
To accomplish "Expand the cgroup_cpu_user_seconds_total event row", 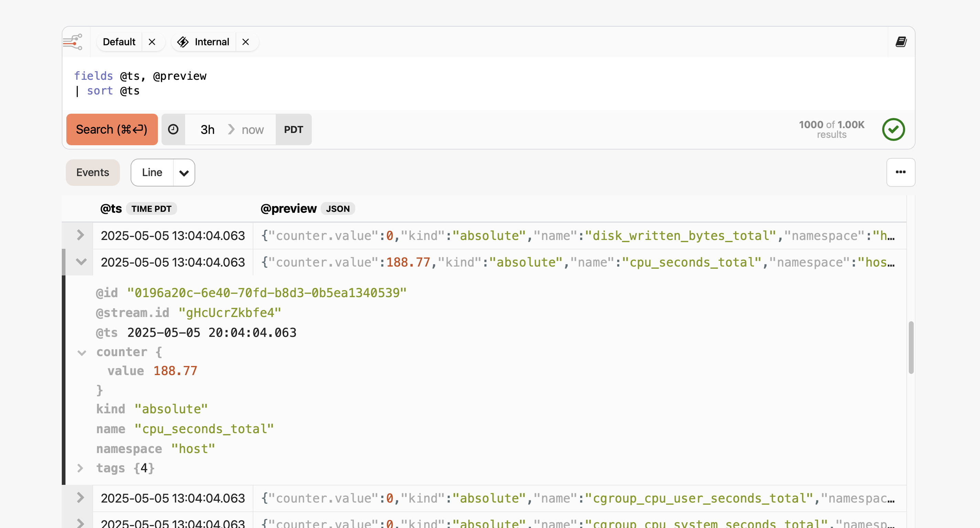I will (x=80, y=498).
